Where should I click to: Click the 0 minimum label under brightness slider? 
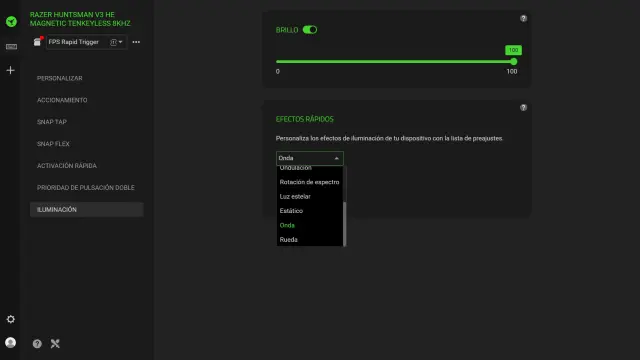(x=278, y=71)
